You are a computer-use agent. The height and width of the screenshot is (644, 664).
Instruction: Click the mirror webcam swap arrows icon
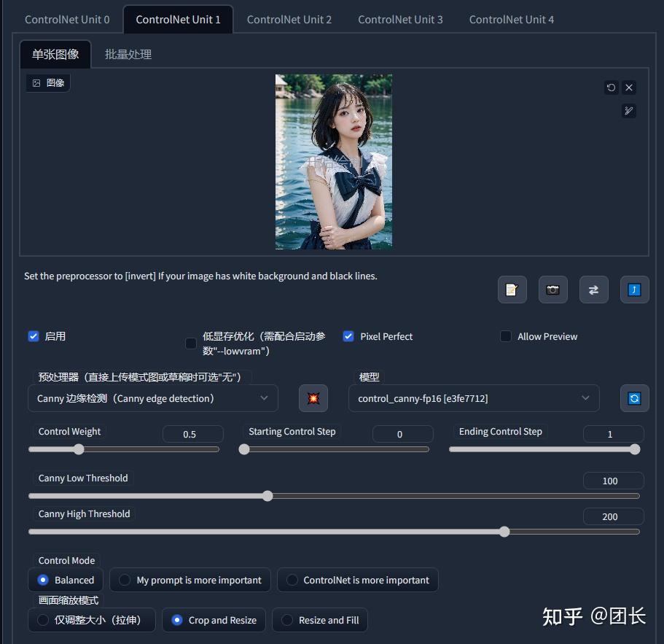(593, 289)
